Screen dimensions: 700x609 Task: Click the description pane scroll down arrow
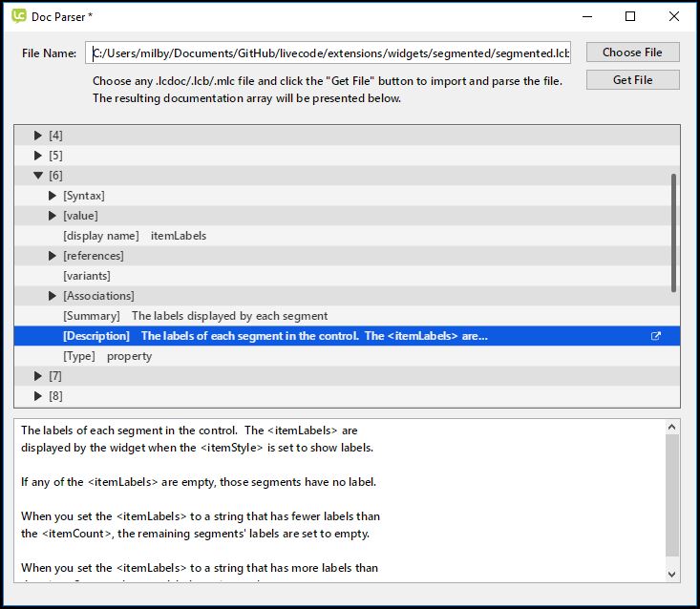[x=672, y=574]
